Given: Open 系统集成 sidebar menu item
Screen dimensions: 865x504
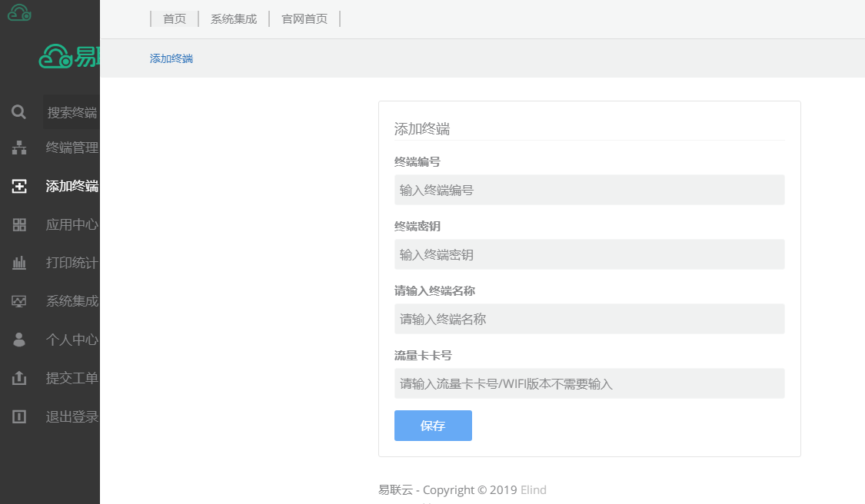Looking at the screenshot, I should pyautogui.click(x=72, y=301).
